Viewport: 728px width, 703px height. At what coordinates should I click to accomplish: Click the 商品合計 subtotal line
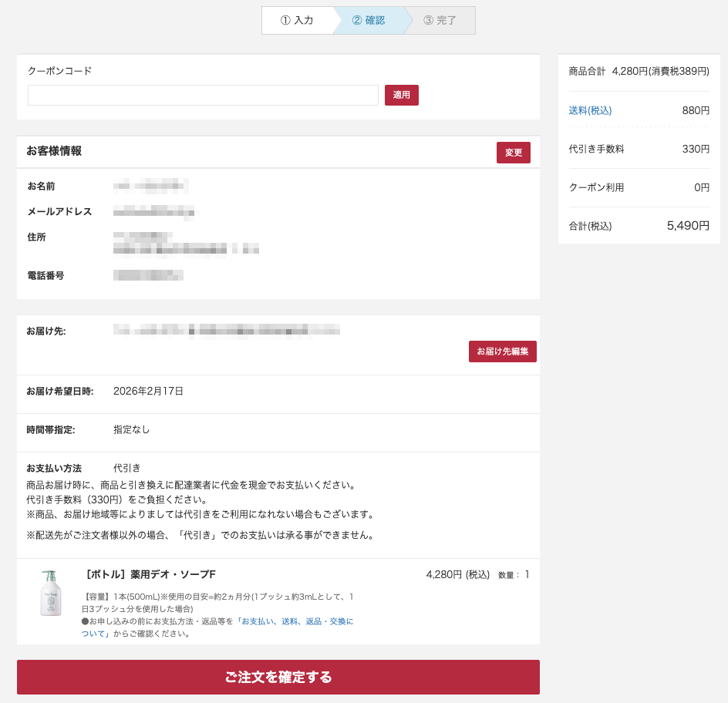pyautogui.click(x=639, y=71)
